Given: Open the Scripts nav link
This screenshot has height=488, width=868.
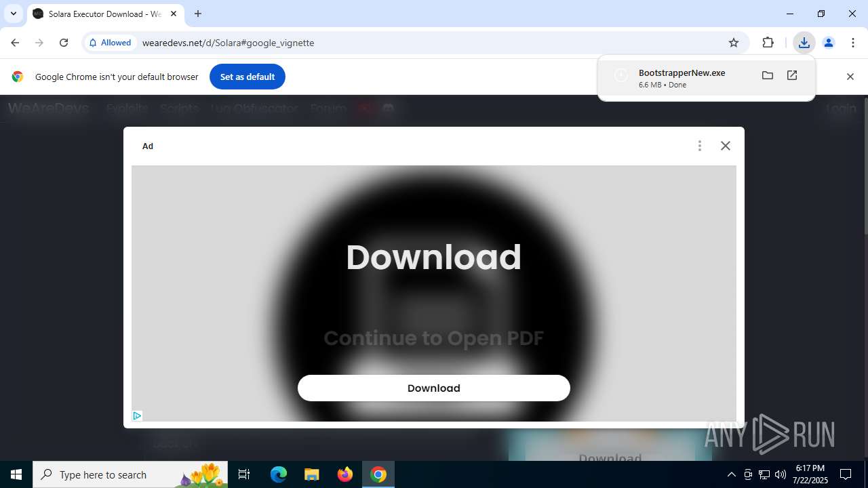Looking at the screenshot, I should point(179,108).
